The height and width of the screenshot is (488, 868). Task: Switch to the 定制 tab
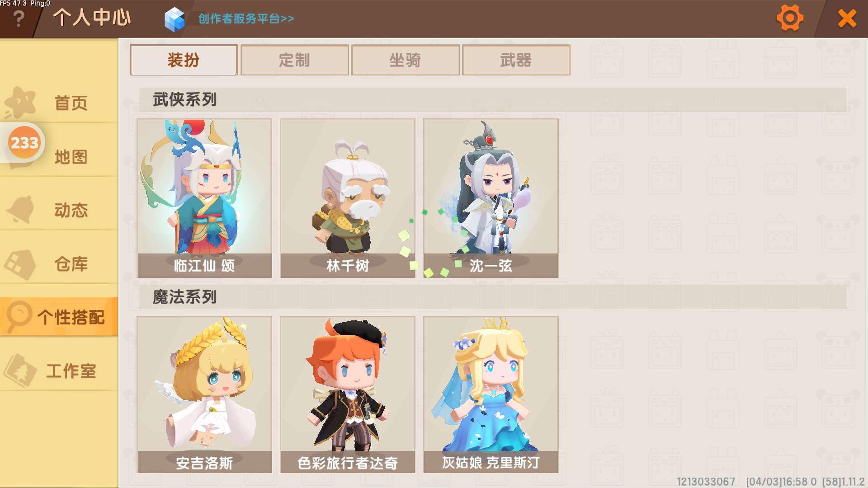pos(295,60)
